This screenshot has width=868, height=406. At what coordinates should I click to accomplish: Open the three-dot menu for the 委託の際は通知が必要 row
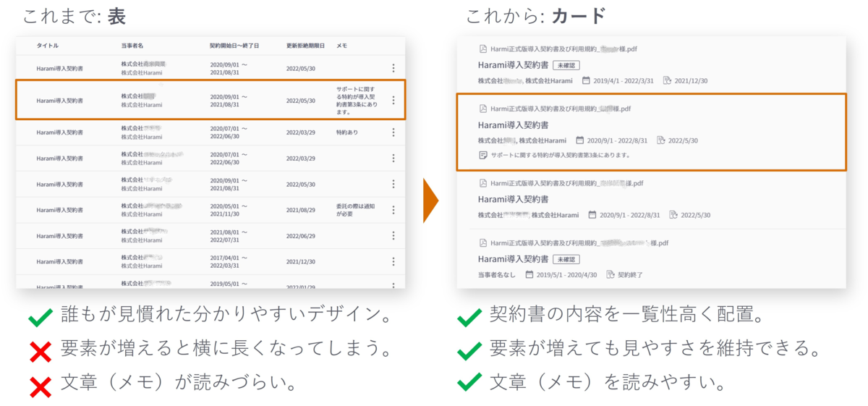[393, 210]
